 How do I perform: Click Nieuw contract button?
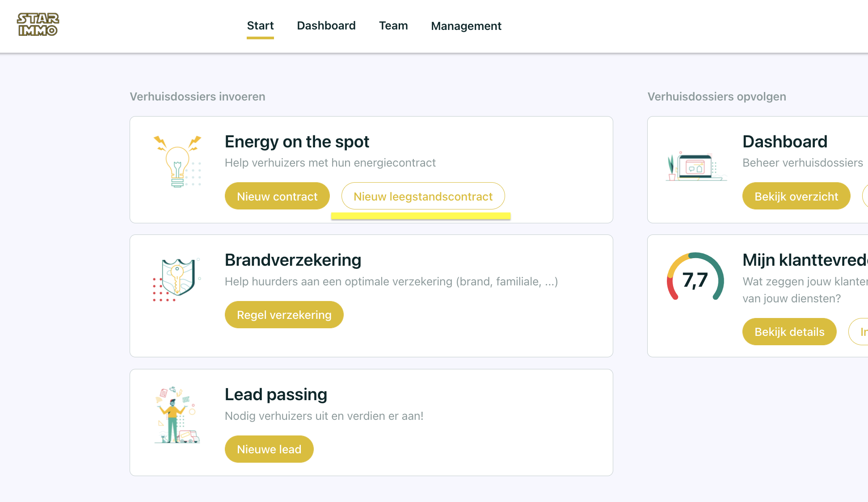(x=277, y=196)
